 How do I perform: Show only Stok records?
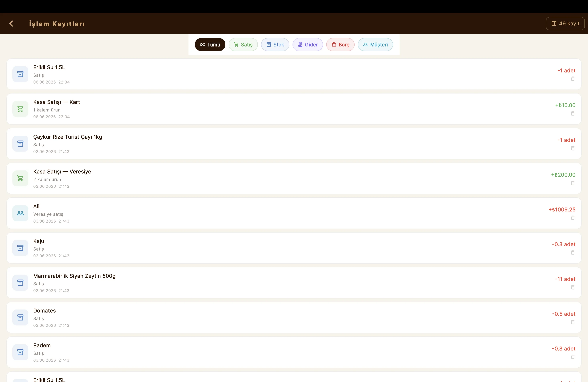[275, 45]
